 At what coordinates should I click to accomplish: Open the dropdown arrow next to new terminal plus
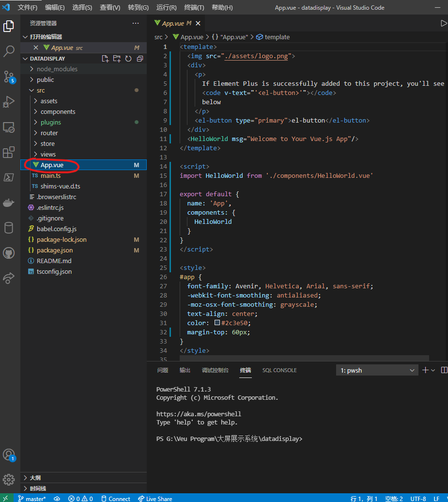coord(433,370)
